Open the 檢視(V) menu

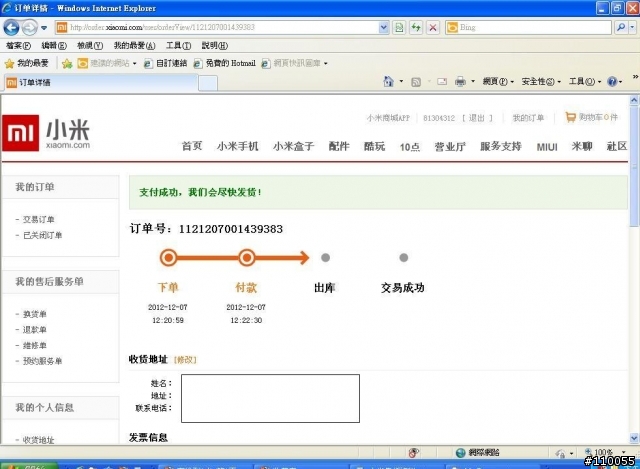click(90, 45)
